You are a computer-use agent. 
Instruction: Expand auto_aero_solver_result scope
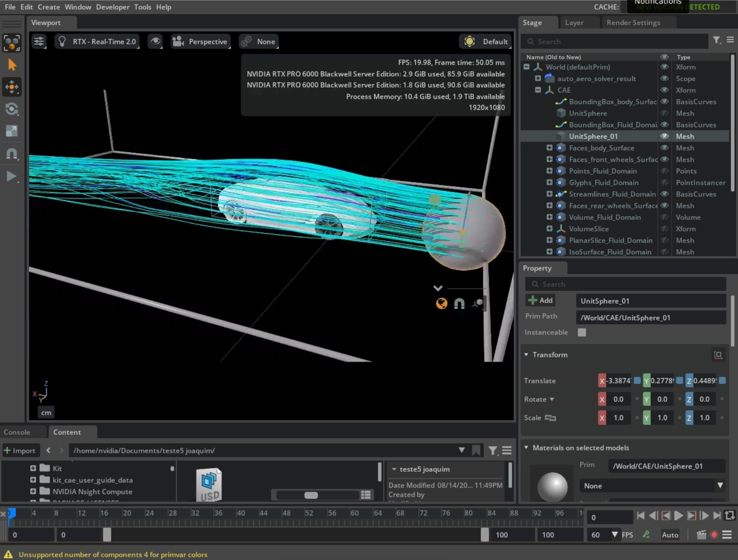coord(538,78)
